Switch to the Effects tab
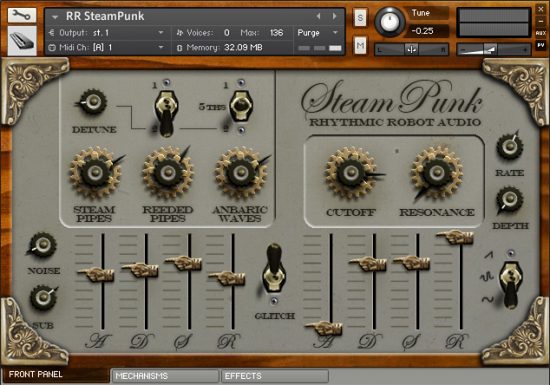The image size is (550, 385). click(x=275, y=376)
